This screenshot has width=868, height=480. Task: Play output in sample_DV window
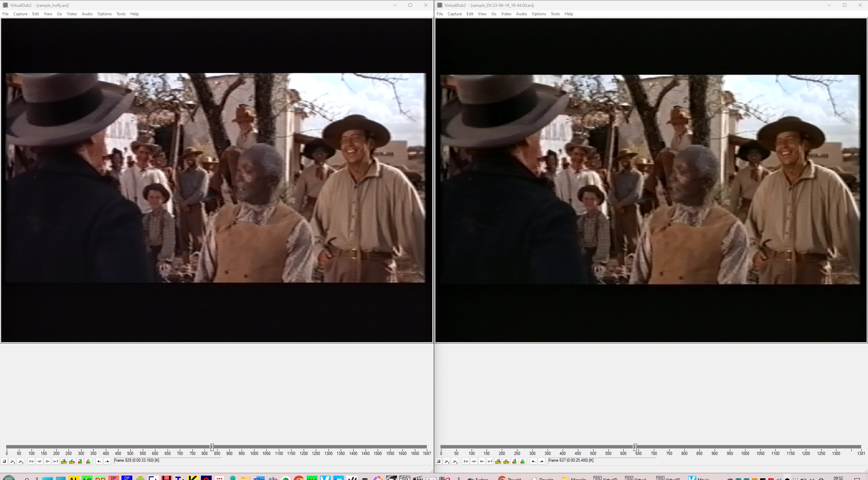pyautogui.click(x=455, y=461)
